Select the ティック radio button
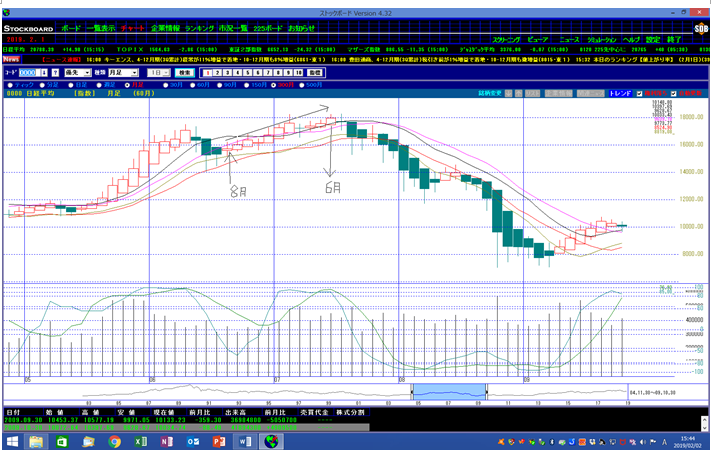711x454 pixels. (x=10, y=85)
